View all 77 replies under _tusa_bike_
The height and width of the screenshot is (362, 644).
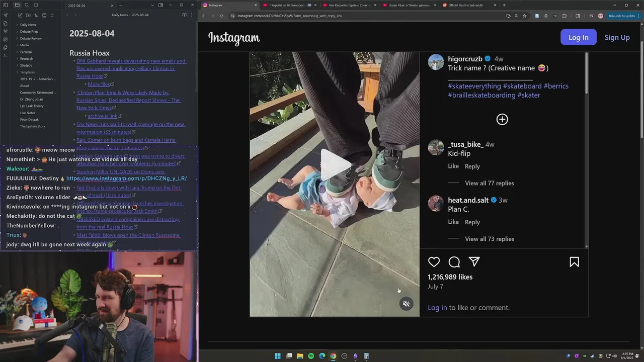490,183
